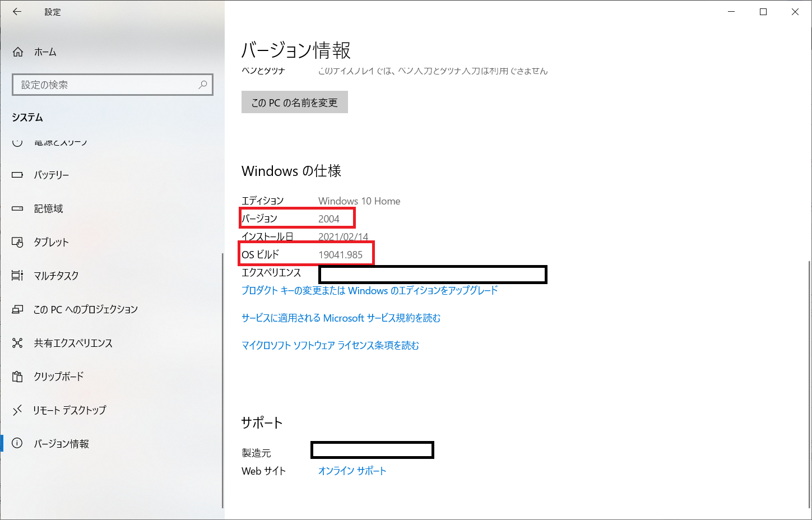Select the version value 2004
The image size is (812, 520).
tap(329, 219)
